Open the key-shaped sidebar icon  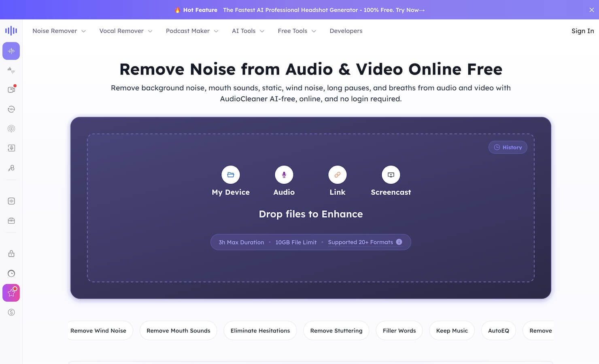point(11,168)
